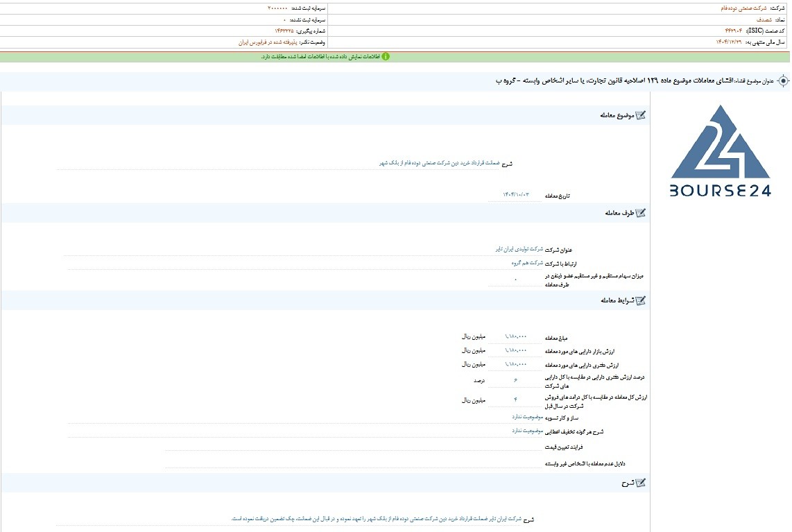Click the counterparty company name شرکت تولیدی ایران تایر

(x=519, y=249)
